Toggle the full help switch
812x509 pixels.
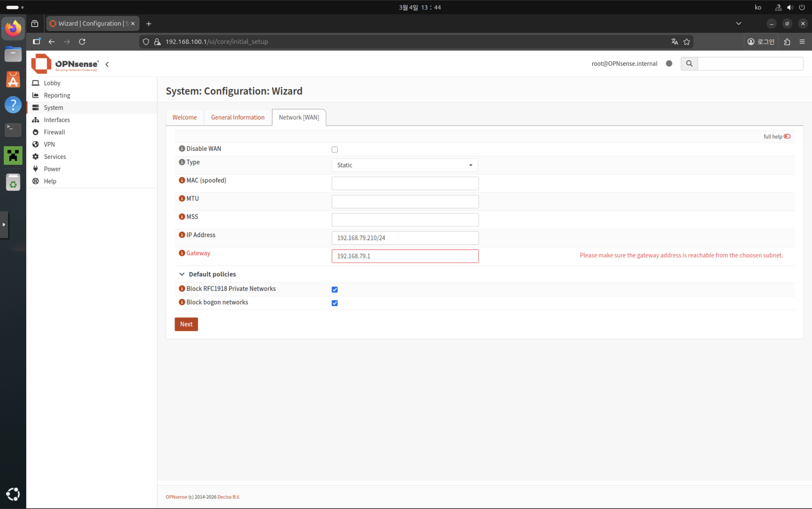point(787,136)
